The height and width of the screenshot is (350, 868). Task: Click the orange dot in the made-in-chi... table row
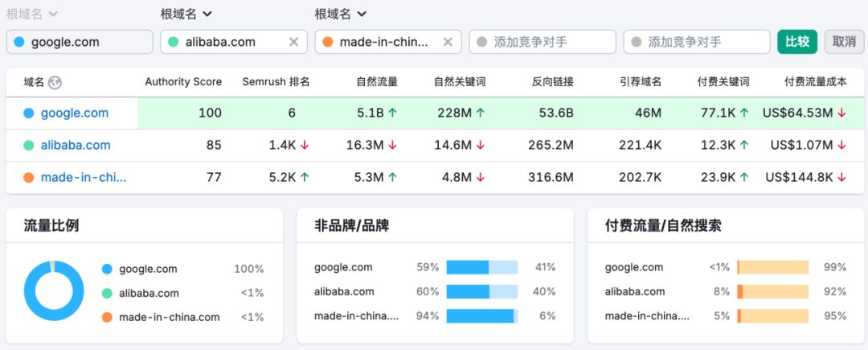pyautogui.click(x=29, y=178)
